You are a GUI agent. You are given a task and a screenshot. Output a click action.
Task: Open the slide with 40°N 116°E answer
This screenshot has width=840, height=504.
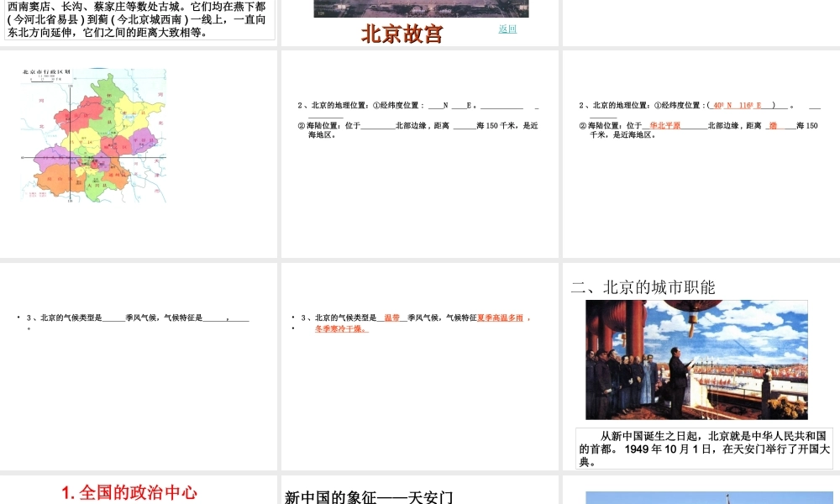click(x=701, y=155)
